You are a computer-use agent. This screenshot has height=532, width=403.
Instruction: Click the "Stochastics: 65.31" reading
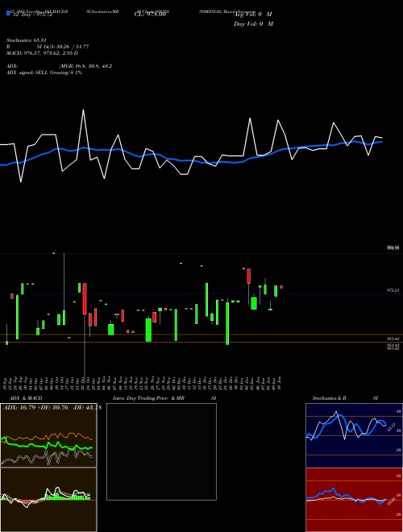(x=26, y=40)
